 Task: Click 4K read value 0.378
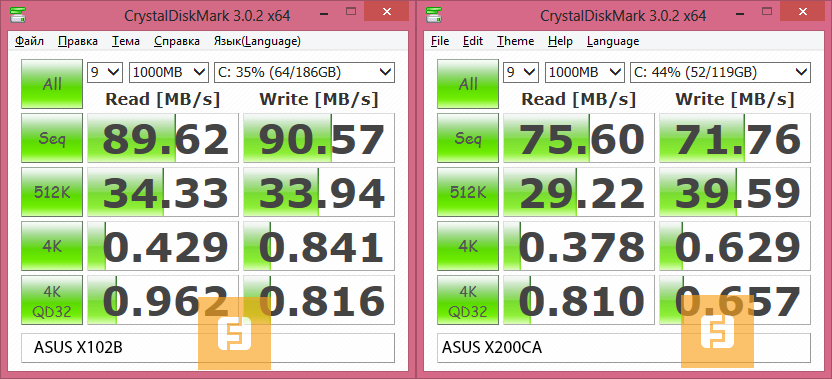tap(579, 246)
